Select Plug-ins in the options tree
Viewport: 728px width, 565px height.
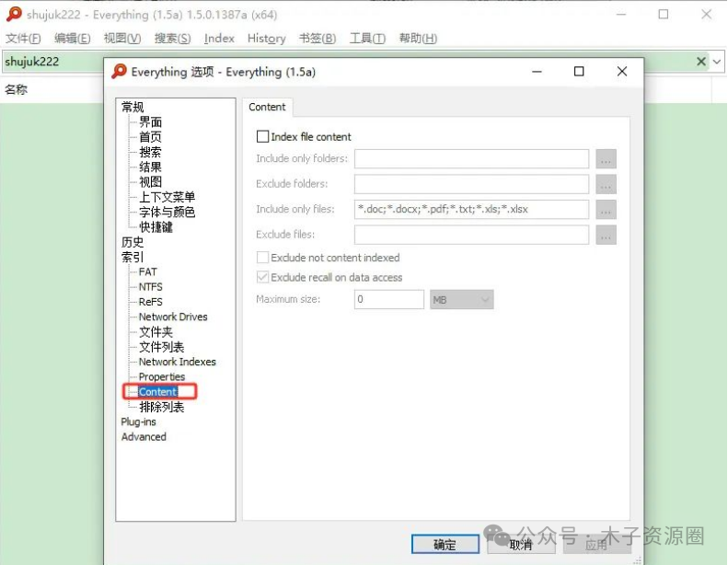pyautogui.click(x=138, y=421)
